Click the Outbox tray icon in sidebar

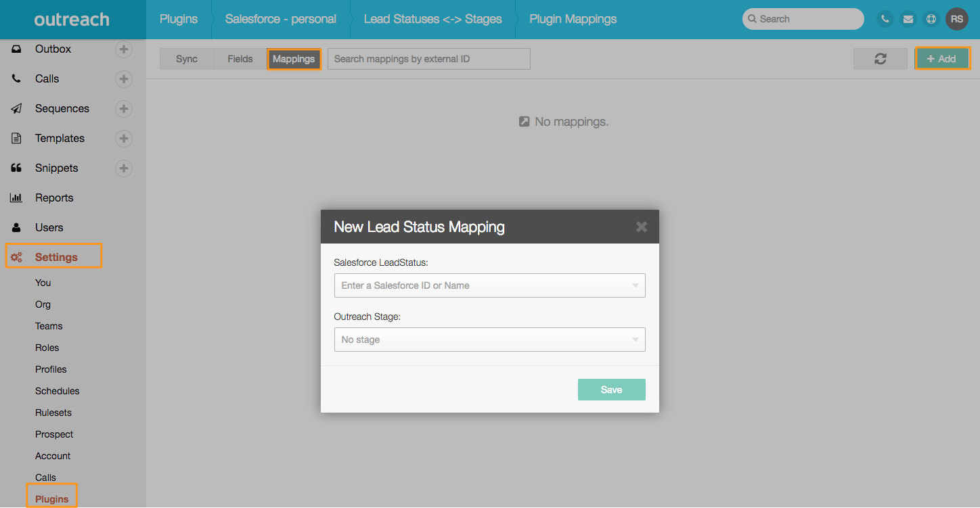tap(16, 49)
